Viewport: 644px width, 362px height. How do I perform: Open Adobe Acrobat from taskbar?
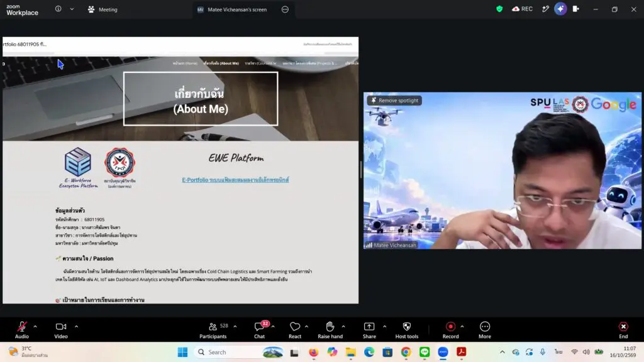[x=461, y=352]
